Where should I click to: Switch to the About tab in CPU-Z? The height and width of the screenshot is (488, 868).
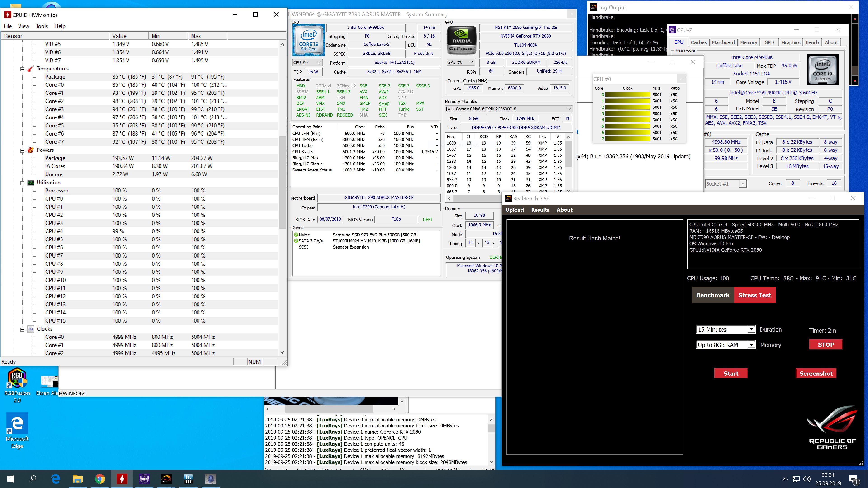coord(831,42)
